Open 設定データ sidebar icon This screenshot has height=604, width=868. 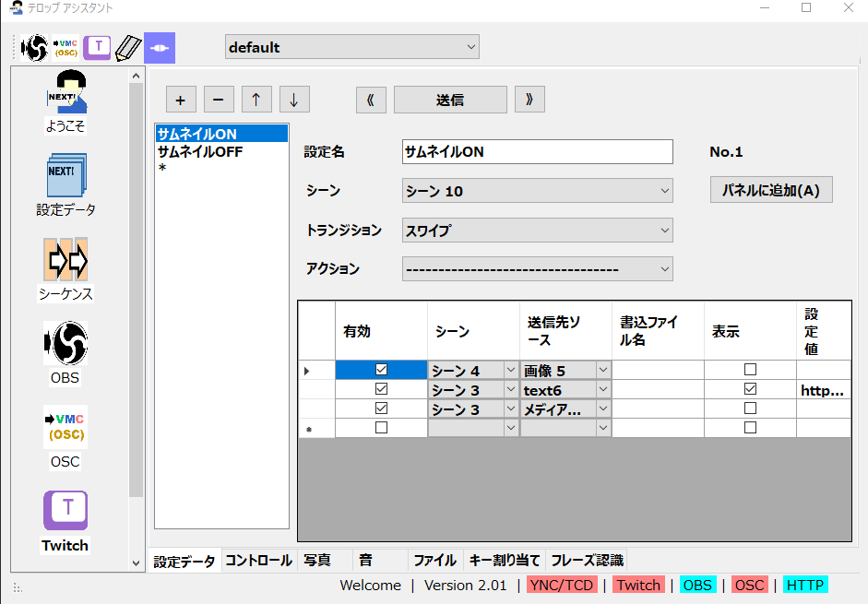tap(65, 184)
